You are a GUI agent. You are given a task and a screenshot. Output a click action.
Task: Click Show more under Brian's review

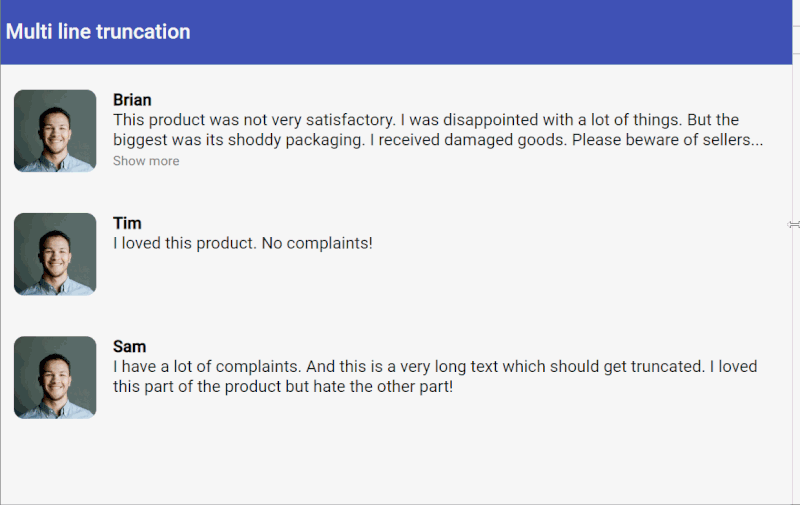click(x=146, y=161)
